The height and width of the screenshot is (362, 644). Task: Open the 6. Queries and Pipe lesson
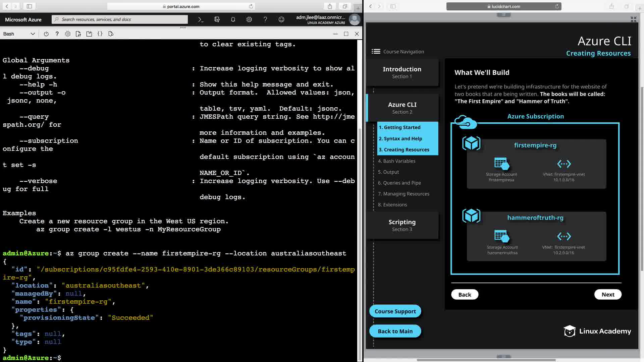pos(399,183)
